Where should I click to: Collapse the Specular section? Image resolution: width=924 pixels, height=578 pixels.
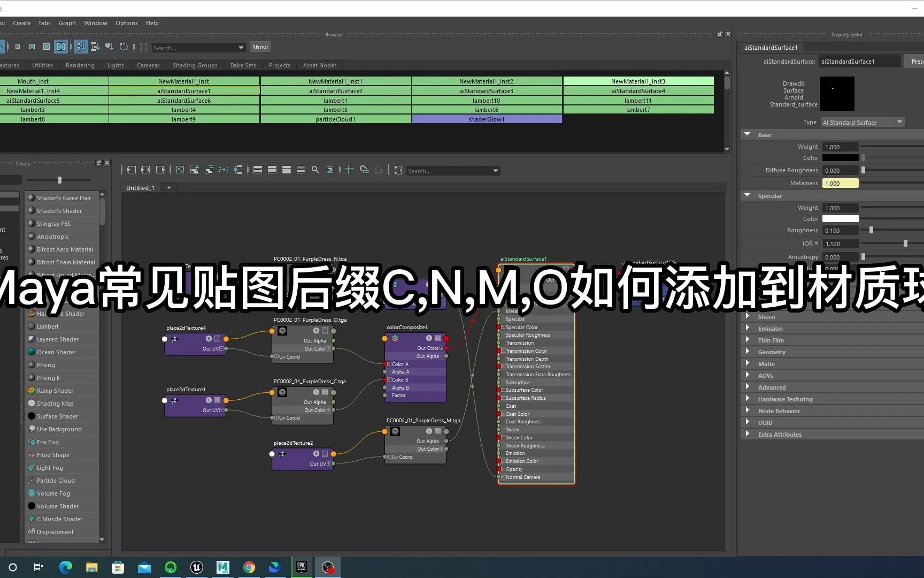point(748,195)
